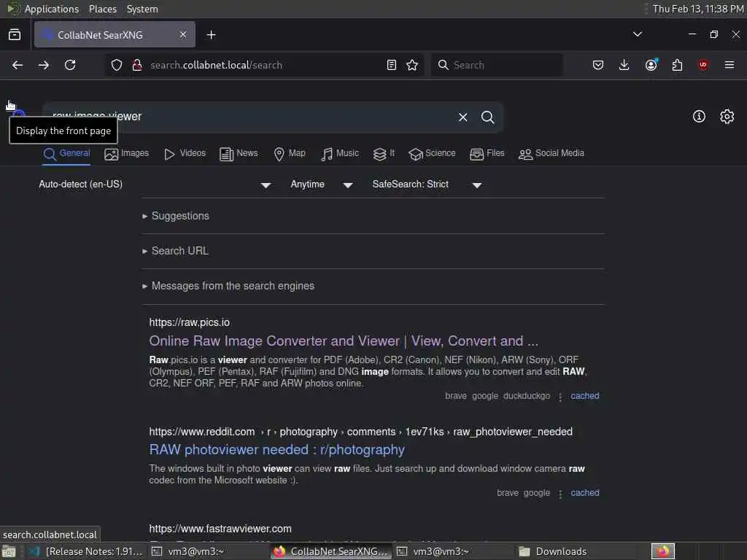Open https://www.fastrawviewer.com URL link
Viewport: 747px width, 560px height.
[220, 529]
